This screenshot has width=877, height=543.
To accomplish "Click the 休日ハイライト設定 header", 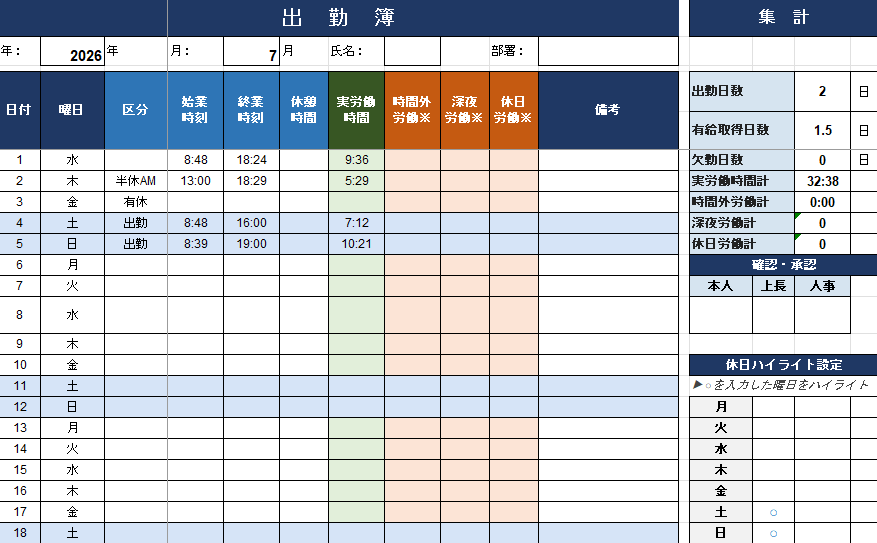I will coord(783,365).
